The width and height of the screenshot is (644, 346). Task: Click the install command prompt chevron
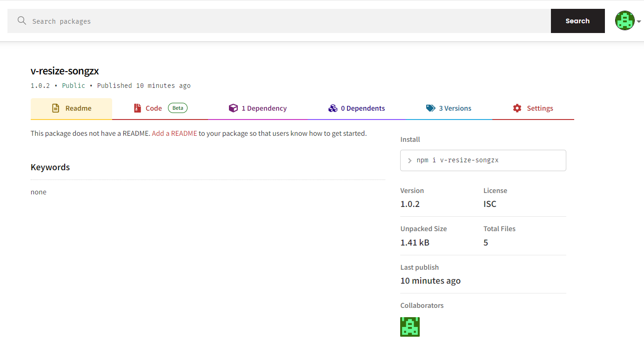coord(410,160)
